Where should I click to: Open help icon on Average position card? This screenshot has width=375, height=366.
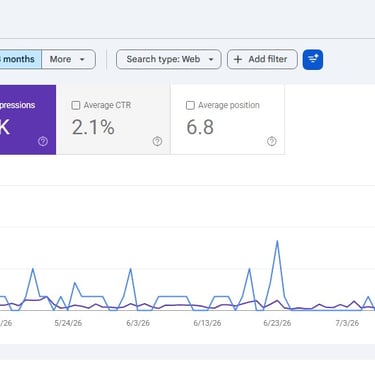pyautogui.click(x=272, y=141)
